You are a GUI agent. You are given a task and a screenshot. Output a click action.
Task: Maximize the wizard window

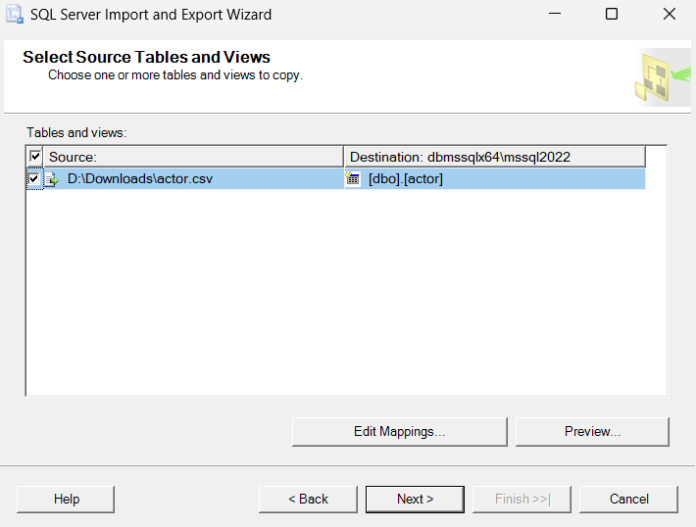coord(611,15)
